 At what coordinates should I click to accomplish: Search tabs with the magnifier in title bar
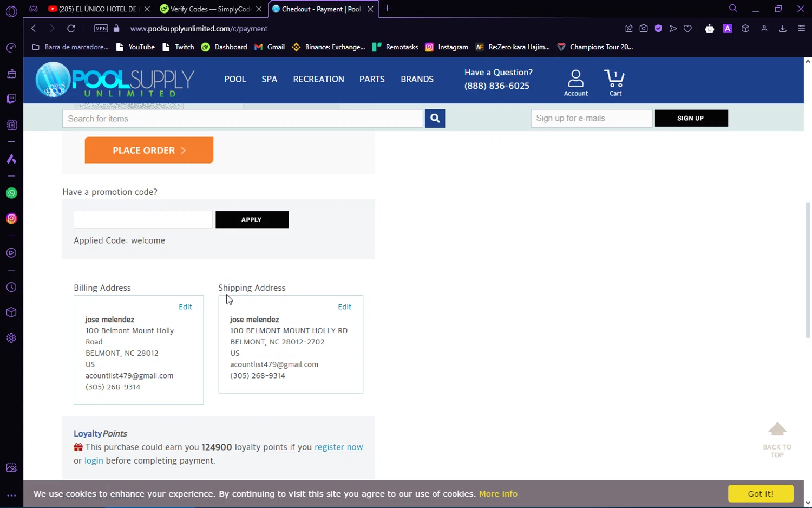coord(733,9)
